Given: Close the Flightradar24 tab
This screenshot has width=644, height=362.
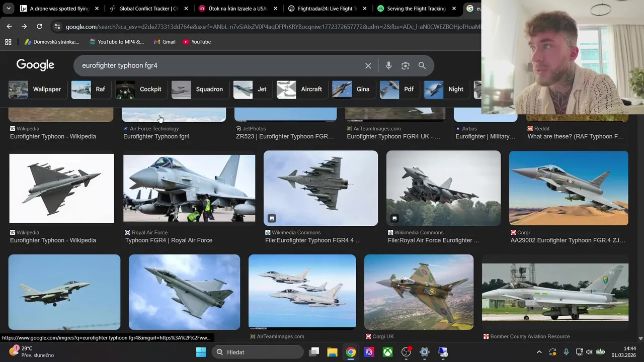Looking at the screenshot, I should pyautogui.click(x=365, y=9).
